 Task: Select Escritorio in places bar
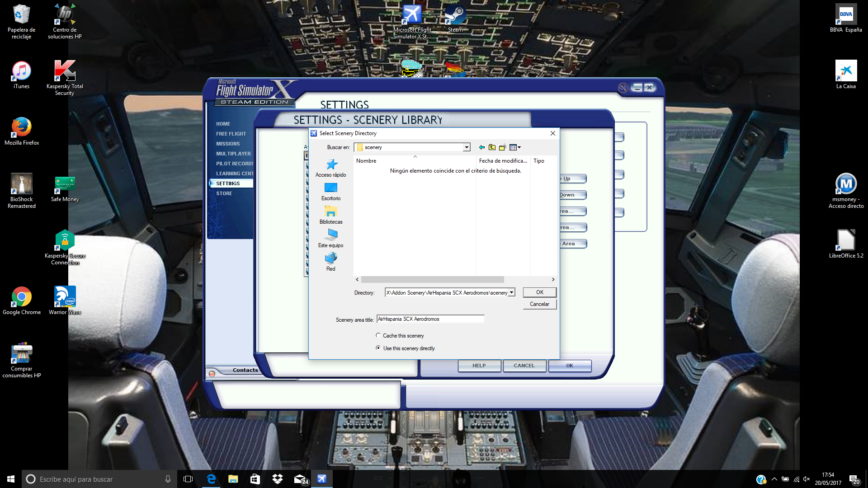point(331,192)
